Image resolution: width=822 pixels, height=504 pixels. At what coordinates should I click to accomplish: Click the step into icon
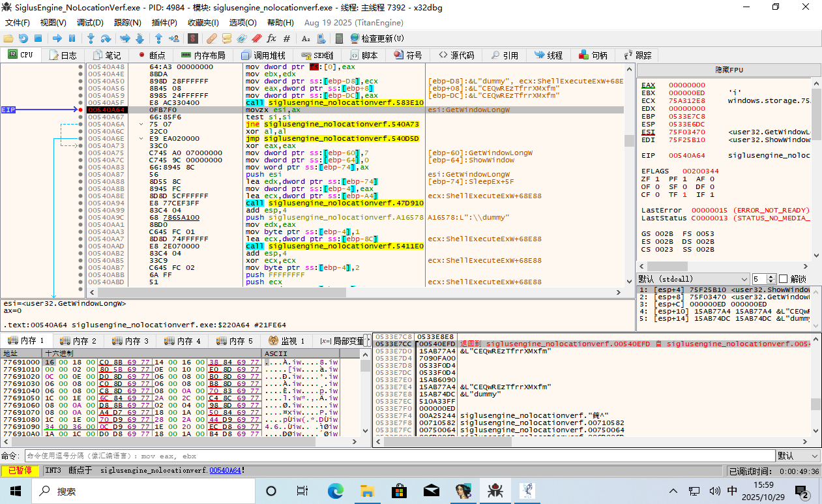coord(91,38)
